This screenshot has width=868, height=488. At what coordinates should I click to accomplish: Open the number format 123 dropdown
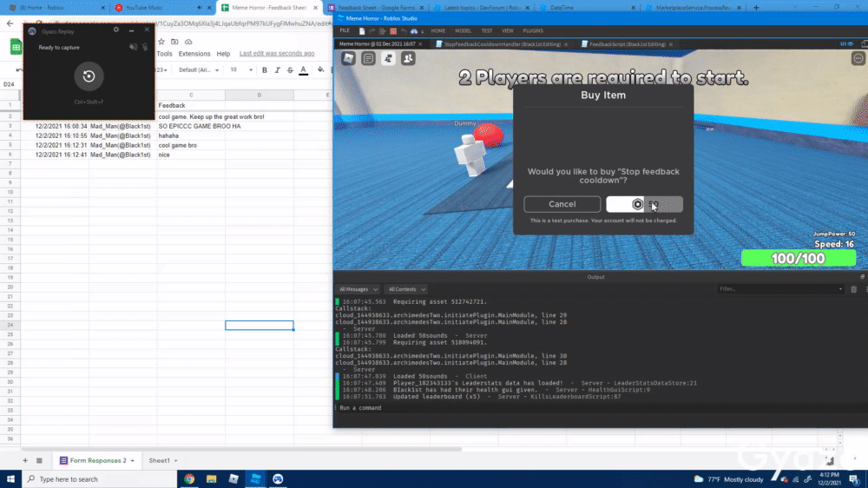click(161, 70)
